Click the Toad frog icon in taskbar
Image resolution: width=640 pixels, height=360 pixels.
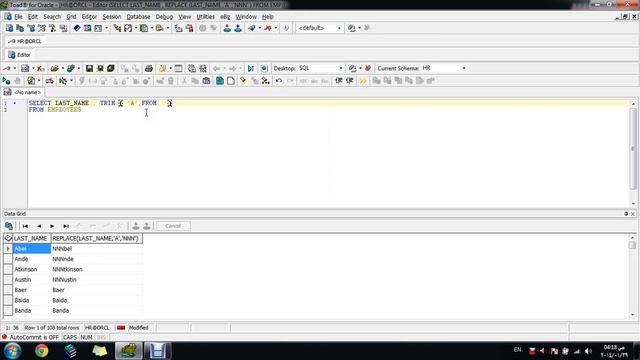click(129, 351)
